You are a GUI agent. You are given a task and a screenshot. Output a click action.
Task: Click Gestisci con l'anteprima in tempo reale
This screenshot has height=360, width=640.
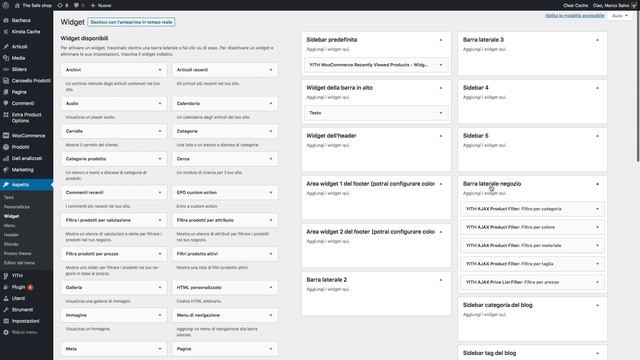click(131, 22)
